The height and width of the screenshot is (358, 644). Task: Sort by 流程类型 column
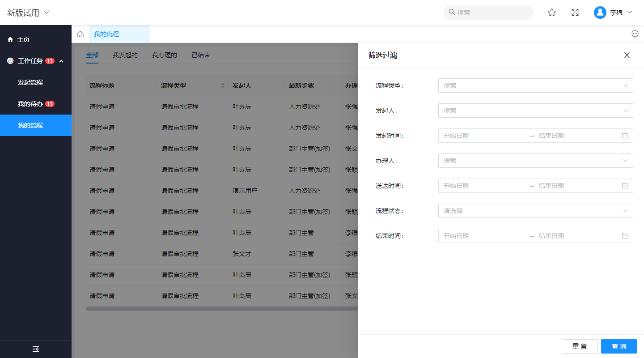[x=223, y=85]
